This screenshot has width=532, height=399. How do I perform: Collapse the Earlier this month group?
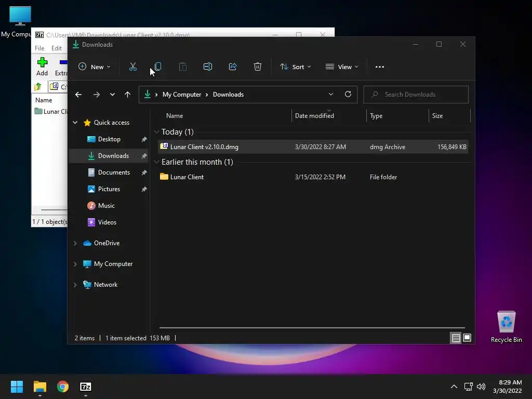click(156, 162)
